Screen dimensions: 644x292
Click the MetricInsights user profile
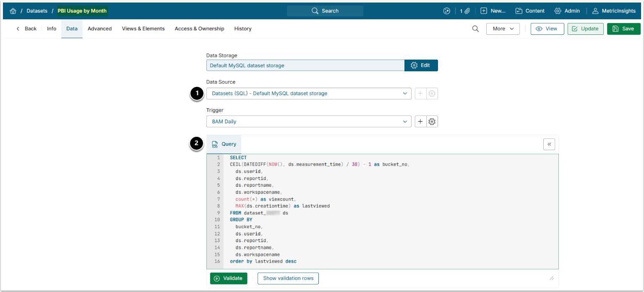click(x=614, y=11)
